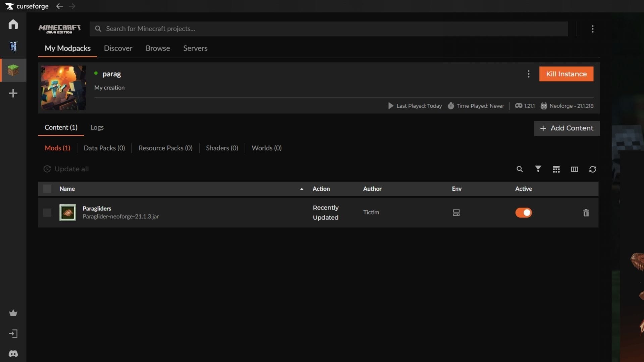Toggle the Name column sort arrow
644x362 pixels.
coord(302,189)
